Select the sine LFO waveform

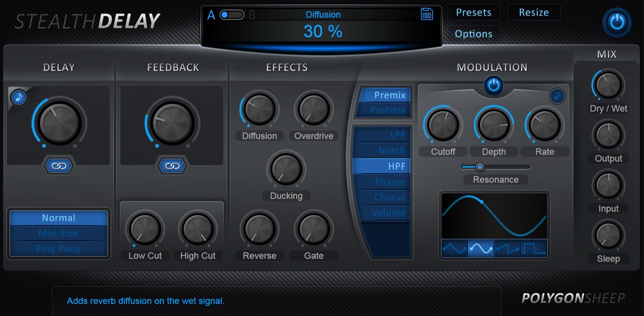pos(481,249)
